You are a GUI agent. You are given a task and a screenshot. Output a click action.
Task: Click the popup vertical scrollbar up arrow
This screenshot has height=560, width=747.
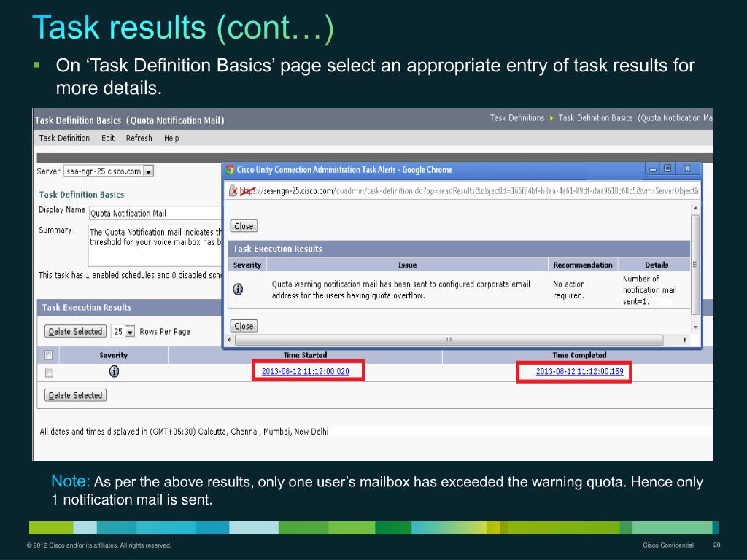pyautogui.click(x=695, y=208)
